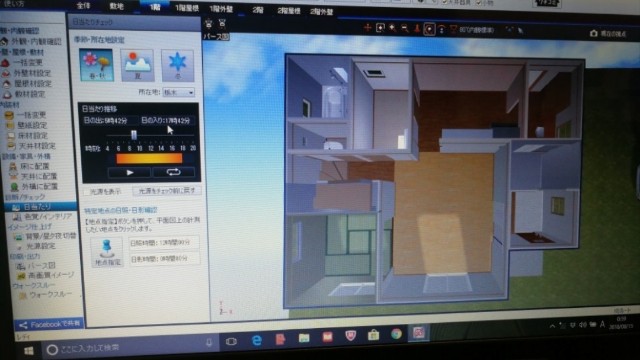Select 外構に配置 in the sidebar
Viewport: 640px width, 360px height.
(34, 187)
